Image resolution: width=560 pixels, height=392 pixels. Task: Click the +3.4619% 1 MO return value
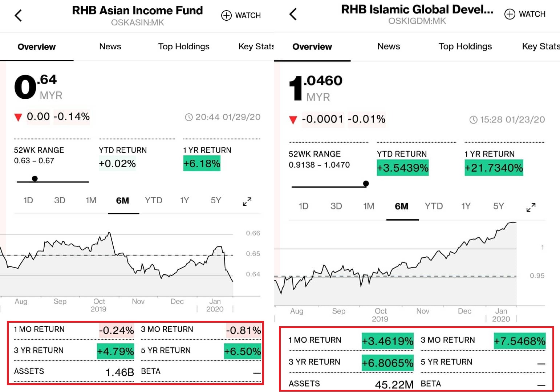pos(387,341)
